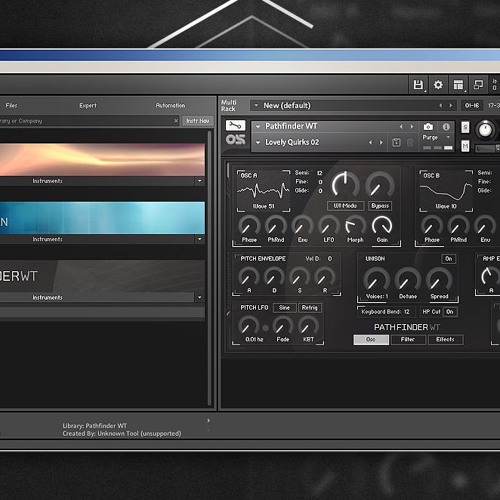This screenshot has width=500, height=500.
Task: Toggle the Instr Nav button
Action: click(x=198, y=121)
